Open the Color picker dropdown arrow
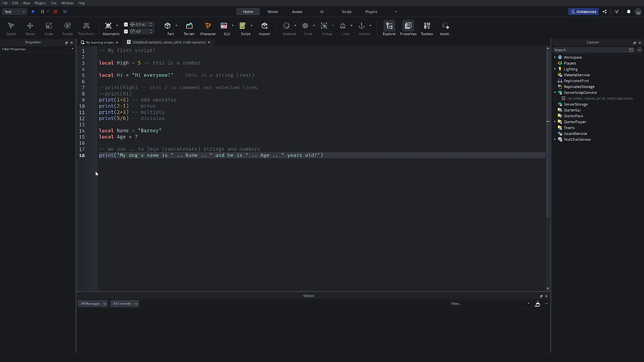 (x=314, y=25)
